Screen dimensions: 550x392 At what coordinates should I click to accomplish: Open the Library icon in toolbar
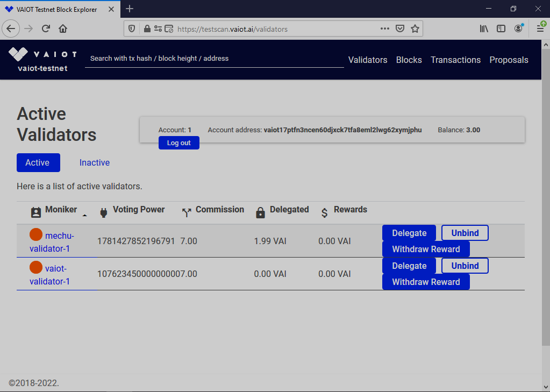[x=484, y=29]
